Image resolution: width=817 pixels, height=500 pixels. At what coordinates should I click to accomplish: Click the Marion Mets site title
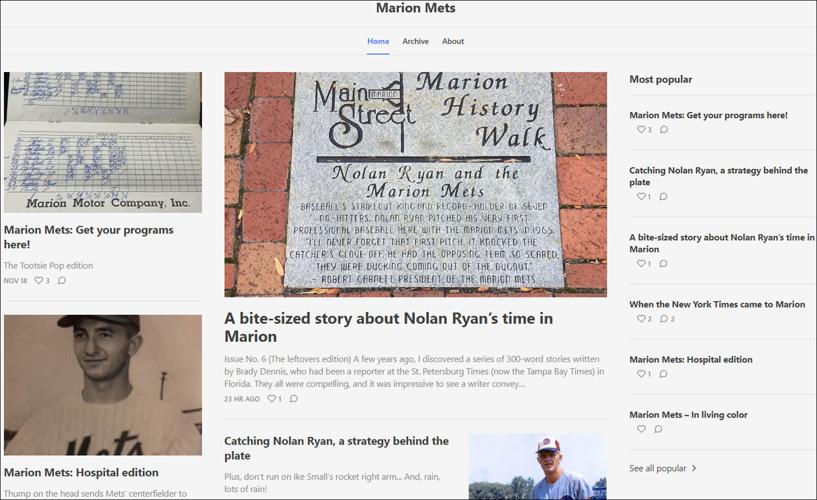tap(416, 8)
